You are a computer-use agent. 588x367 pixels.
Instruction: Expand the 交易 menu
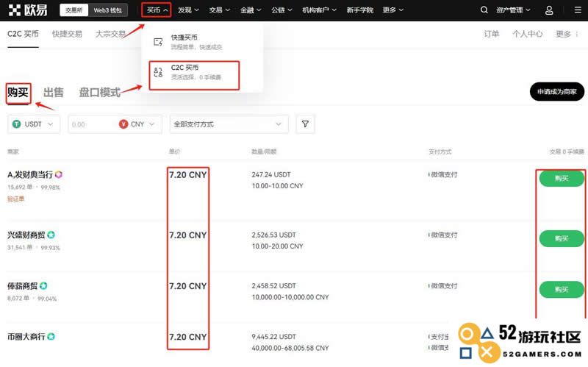click(x=219, y=10)
